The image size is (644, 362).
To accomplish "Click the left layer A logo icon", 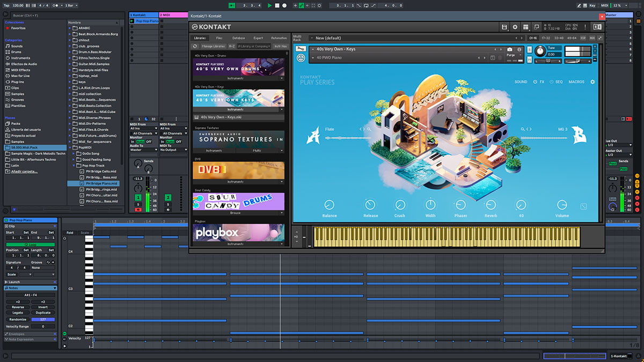I will 313,136.
